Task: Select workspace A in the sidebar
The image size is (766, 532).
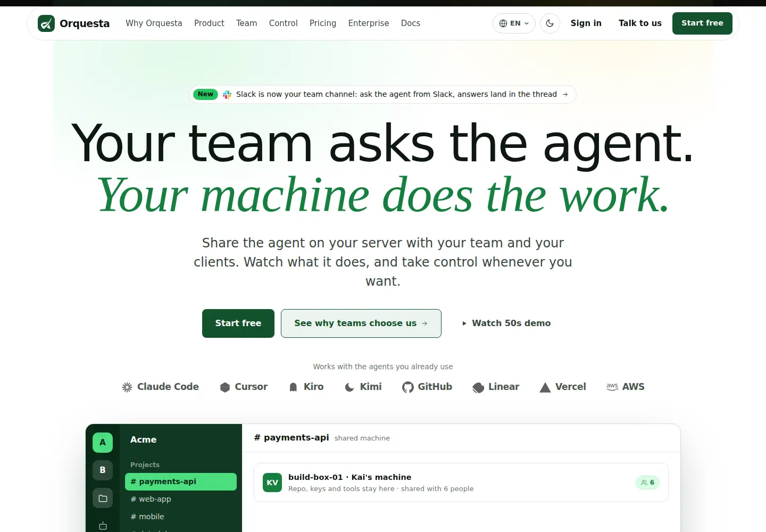Action: pos(103,443)
